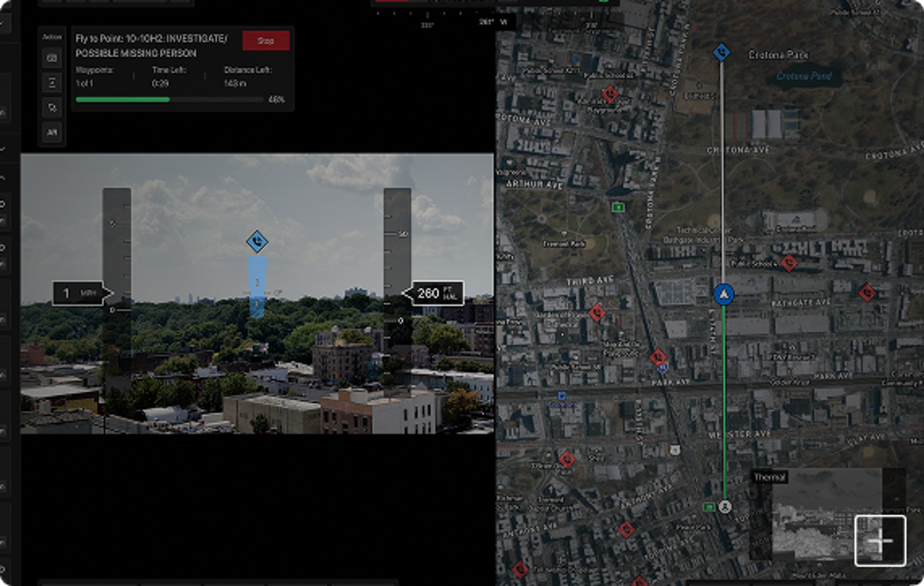Click the red call marker above Bathgate Ave label
Screen dimensions: 924x586
867,293
